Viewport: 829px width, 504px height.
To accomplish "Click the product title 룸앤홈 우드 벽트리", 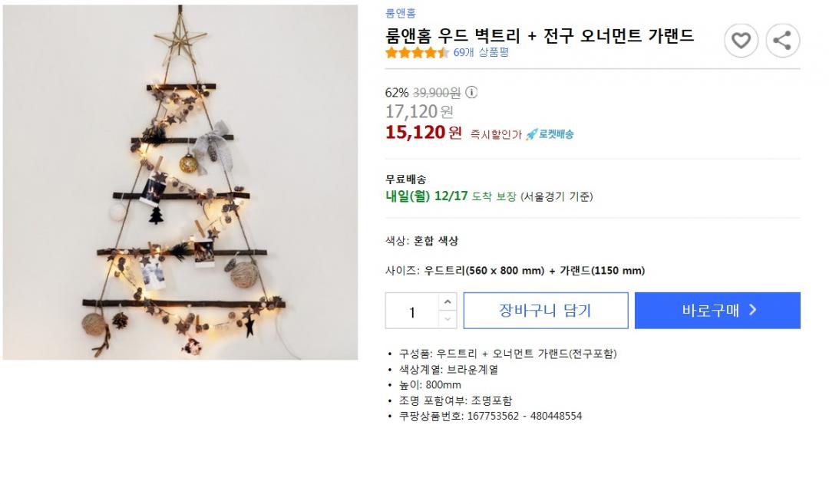I will click(x=540, y=35).
